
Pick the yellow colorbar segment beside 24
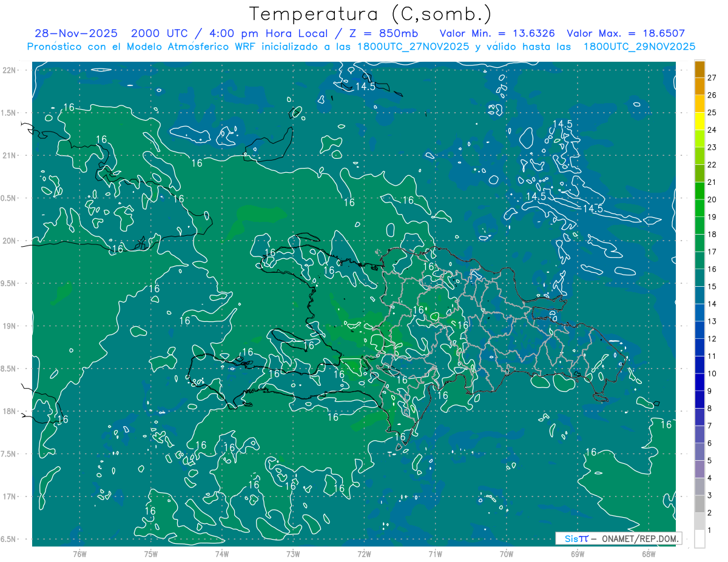(699, 121)
